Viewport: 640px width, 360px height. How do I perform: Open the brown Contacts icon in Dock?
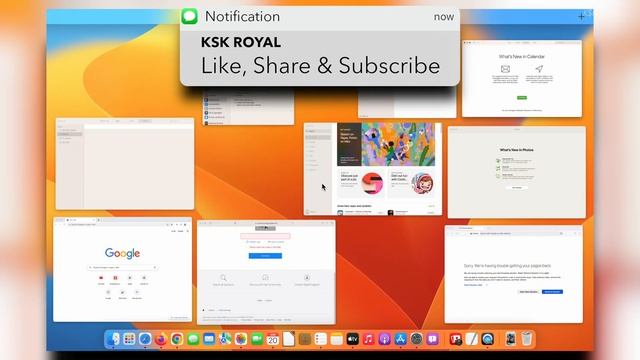tap(304, 339)
